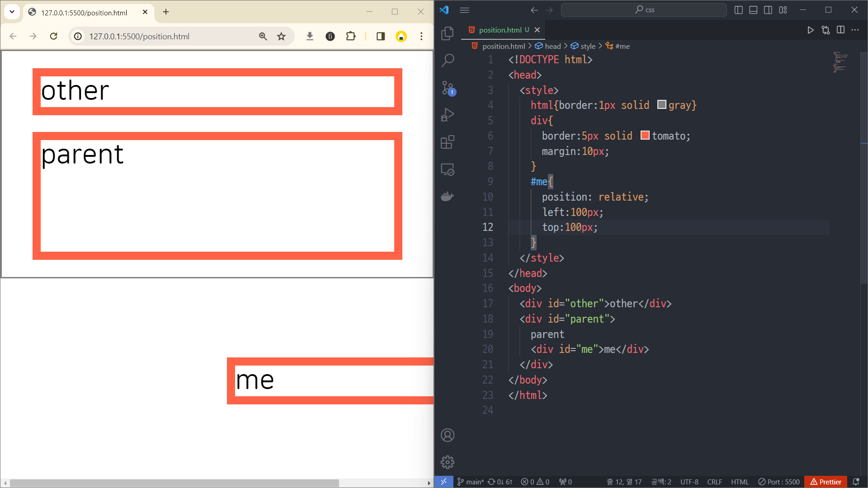Image resolution: width=868 pixels, height=488 pixels.
Task: Open Remote Explorer icon in activity bar
Action: pos(447,169)
